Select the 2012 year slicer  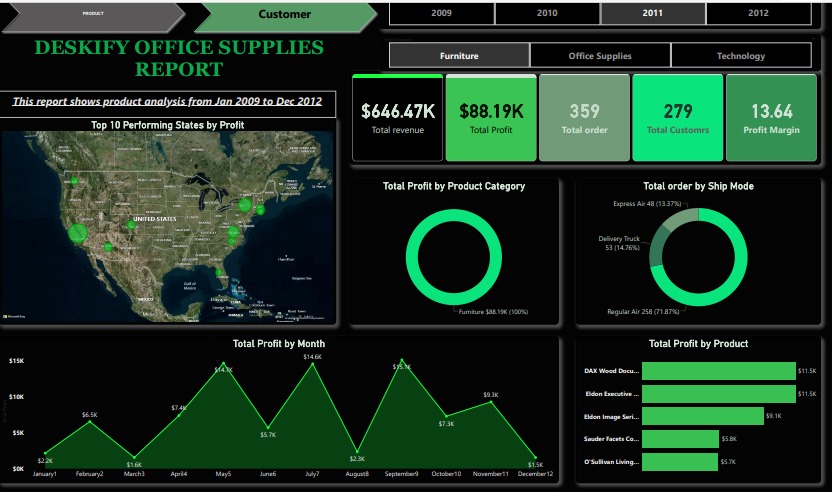click(x=758, y=13)
